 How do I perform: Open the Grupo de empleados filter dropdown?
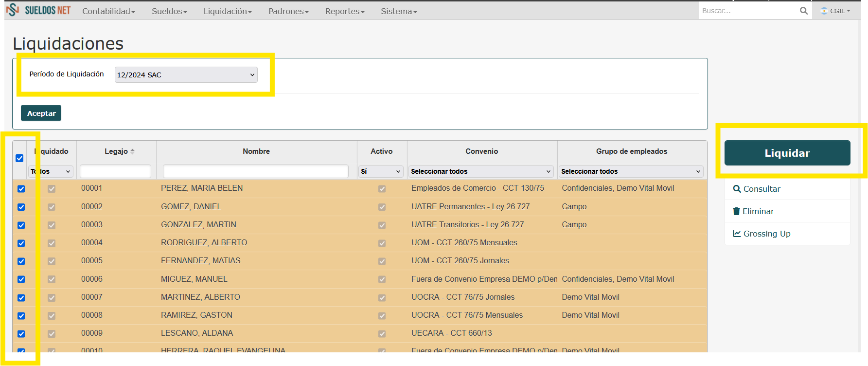631,171
